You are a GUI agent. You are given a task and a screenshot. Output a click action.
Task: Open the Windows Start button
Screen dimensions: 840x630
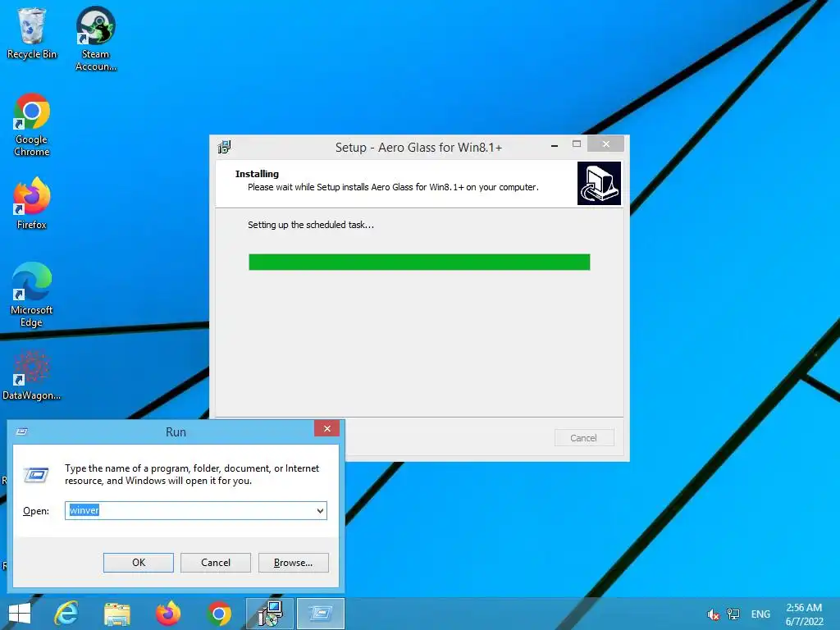(x=20, y=614)
